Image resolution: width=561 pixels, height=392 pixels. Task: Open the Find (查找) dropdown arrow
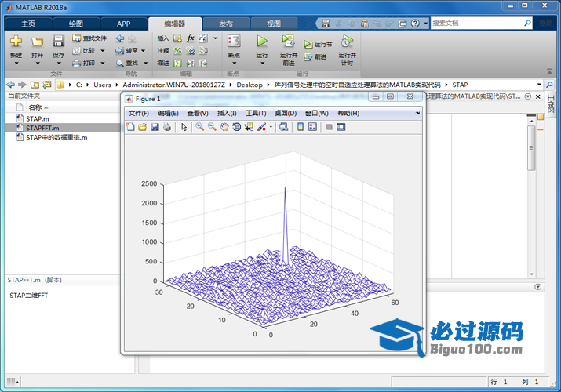(x=146, y=64)
